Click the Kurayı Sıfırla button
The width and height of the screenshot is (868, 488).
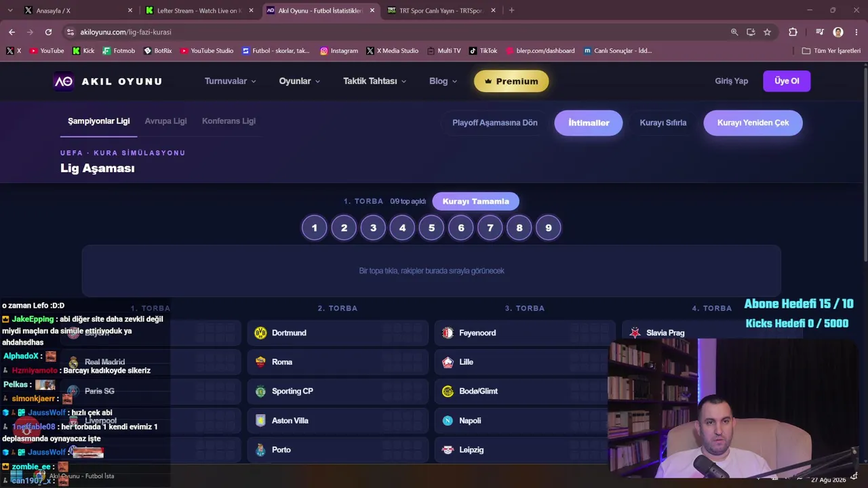point(663,123)
